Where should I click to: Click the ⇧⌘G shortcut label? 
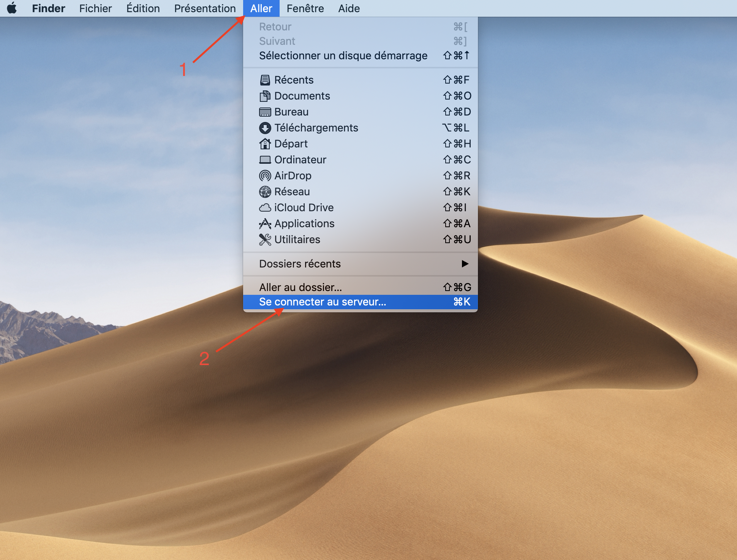(x=457, y=287)
